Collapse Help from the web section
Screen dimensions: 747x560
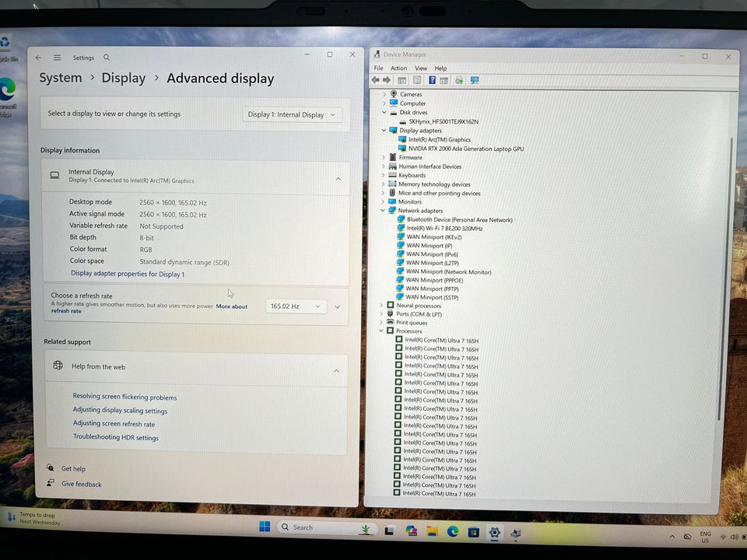pos(336,371)
